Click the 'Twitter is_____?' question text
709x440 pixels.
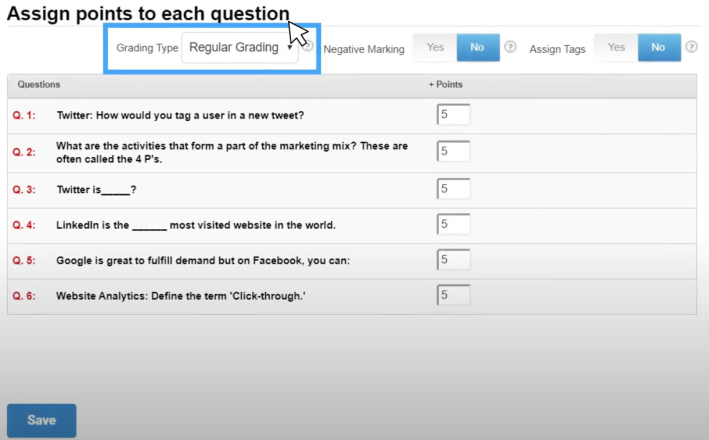pyautogui.click(x=96, y=189)
